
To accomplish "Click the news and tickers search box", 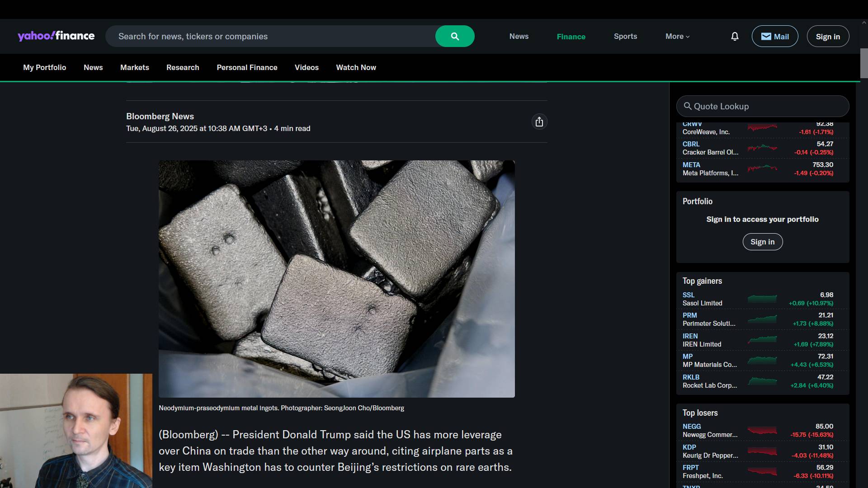I will [x=271, y=36].
